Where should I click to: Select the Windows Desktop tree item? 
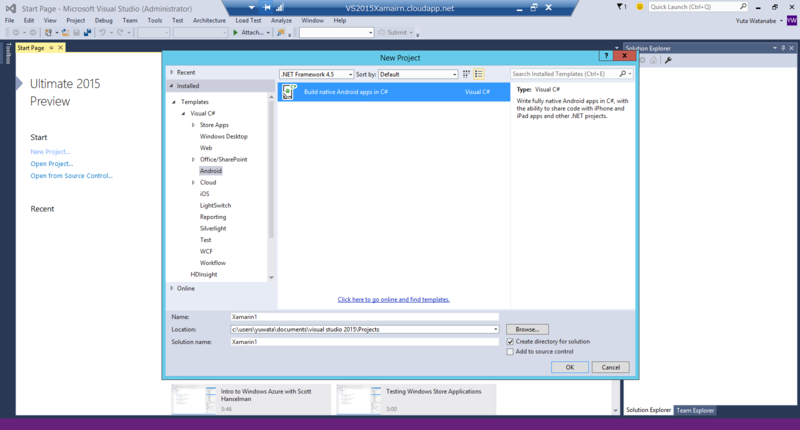point(223,137)
